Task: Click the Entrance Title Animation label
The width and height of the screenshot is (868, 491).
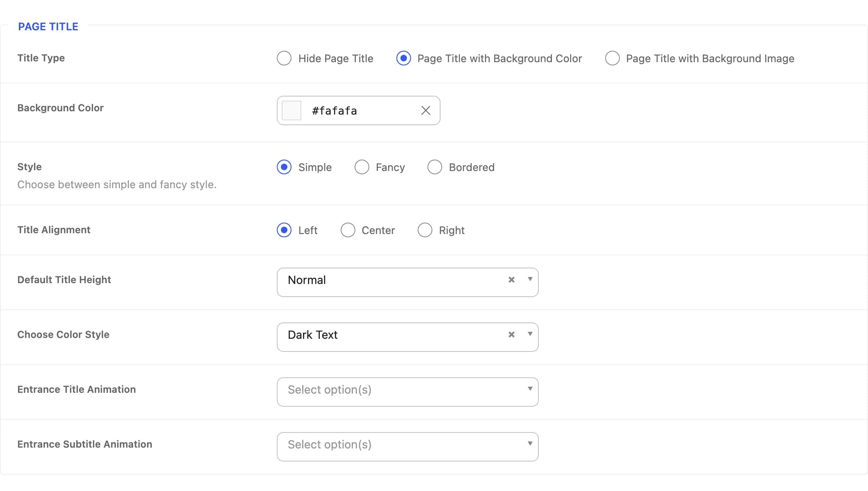Action: (77, 390)
